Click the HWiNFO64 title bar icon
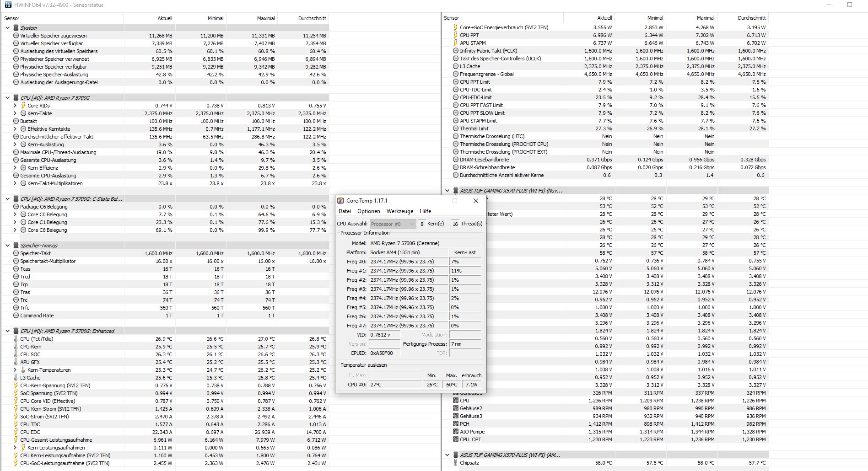The height and width of the screenshot is (471, 868). tap(8, 5)
